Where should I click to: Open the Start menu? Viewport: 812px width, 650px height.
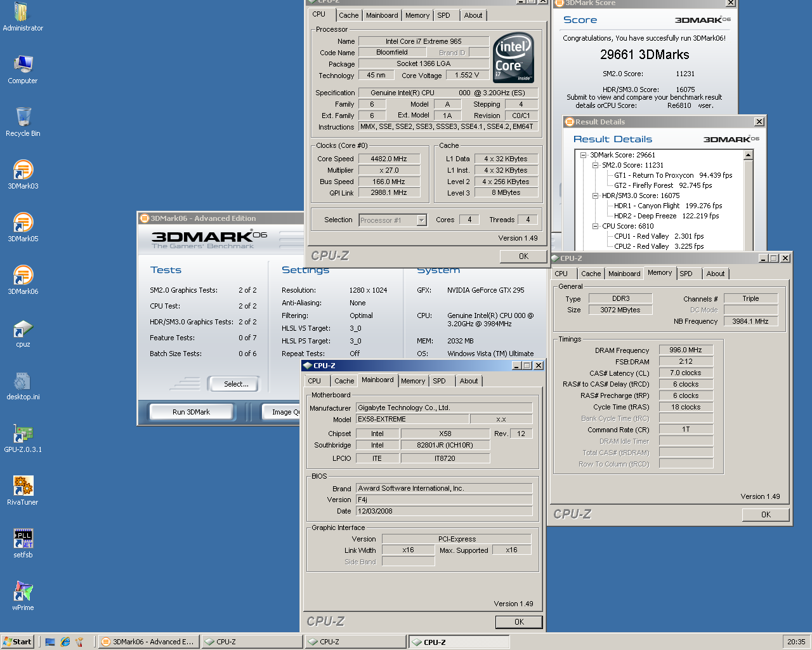(x=17, y=642)
